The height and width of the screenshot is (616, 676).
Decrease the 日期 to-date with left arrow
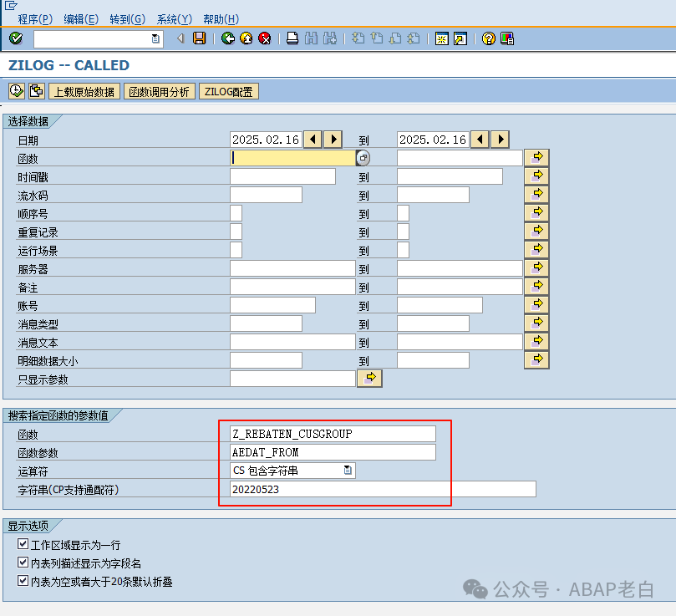[480, 140]
